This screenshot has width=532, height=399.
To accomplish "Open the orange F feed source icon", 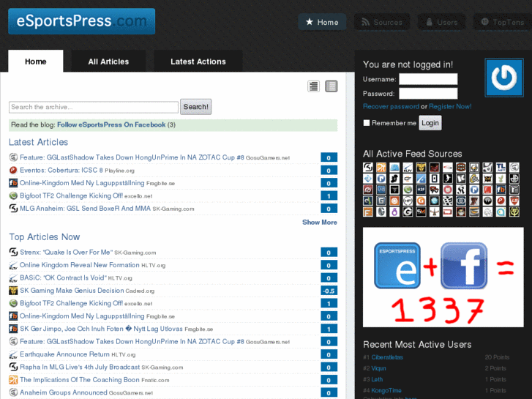I will click(x=368, y=212).
